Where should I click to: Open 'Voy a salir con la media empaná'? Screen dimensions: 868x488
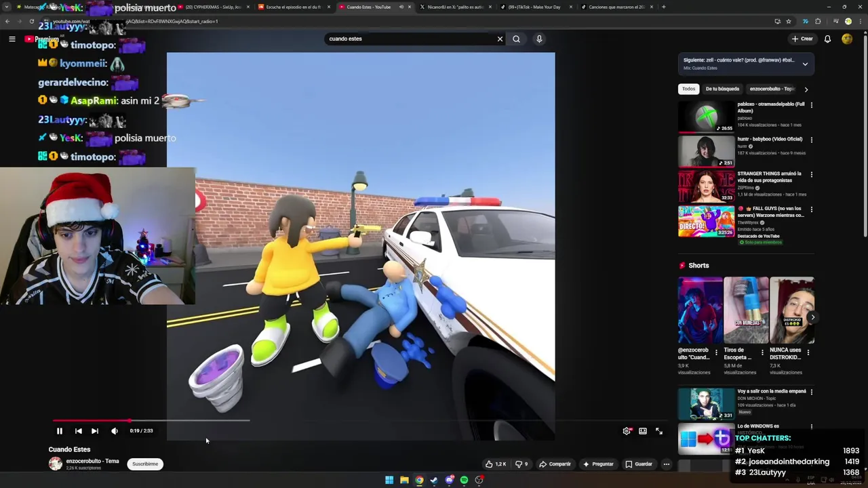(x=772, y=391)
